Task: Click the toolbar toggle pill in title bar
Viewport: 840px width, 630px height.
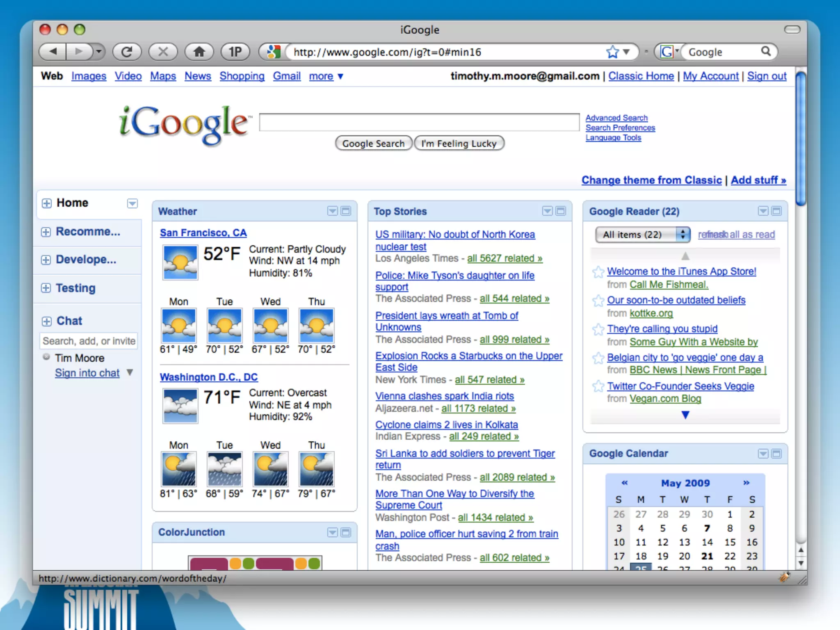Action: pos(792,29)
